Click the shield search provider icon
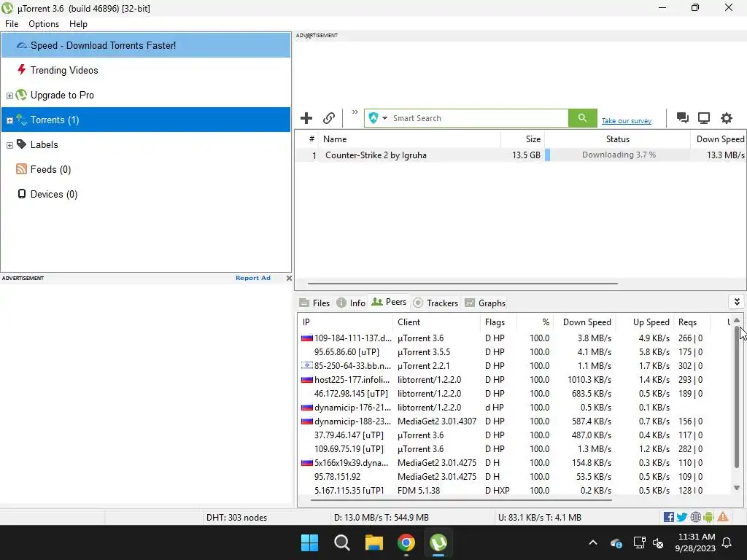The height and width of the screenshot is (560, 747). point(373,117)
